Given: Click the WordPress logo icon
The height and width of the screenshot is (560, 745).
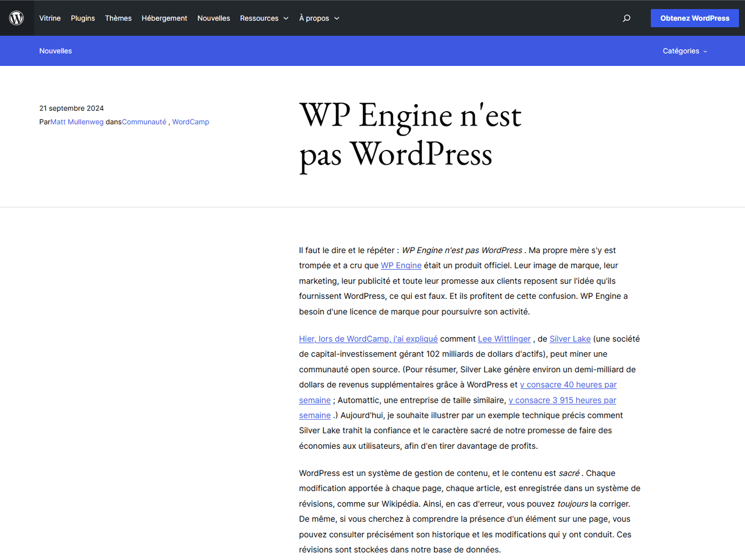Looking at the screenshot, I should pyautogui.click(x=16, y=18).
